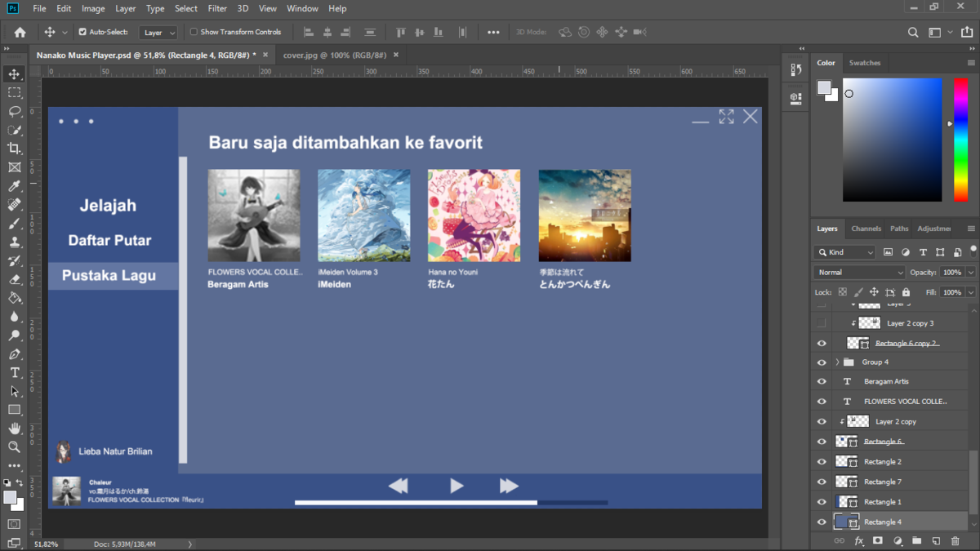Open the blend mode Normal dropdown
Screen dimensions: 980x551
858,272
